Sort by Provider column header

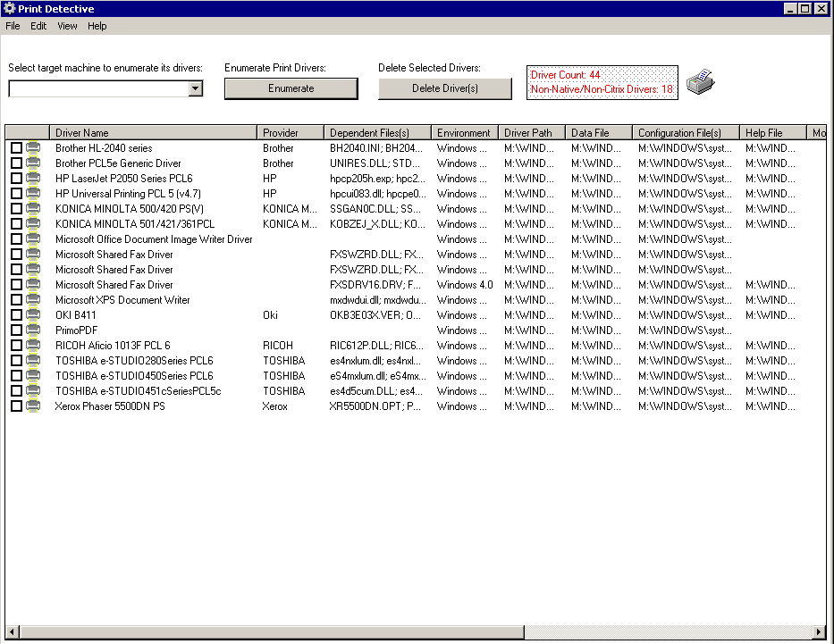(291, 133)
